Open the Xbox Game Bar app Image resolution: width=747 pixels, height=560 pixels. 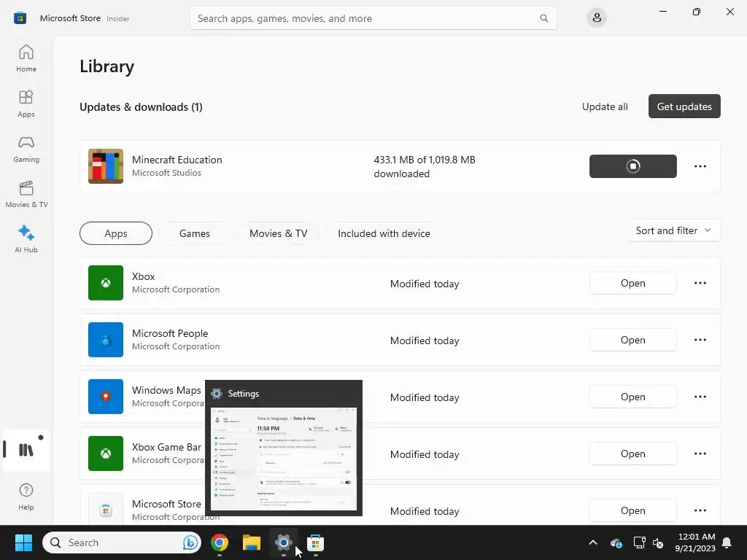click(x=632, y=454)
